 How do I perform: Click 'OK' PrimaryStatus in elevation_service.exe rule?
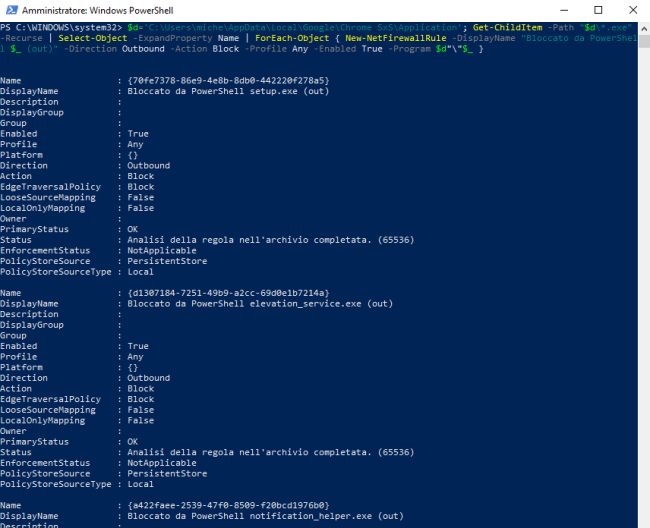133,442
